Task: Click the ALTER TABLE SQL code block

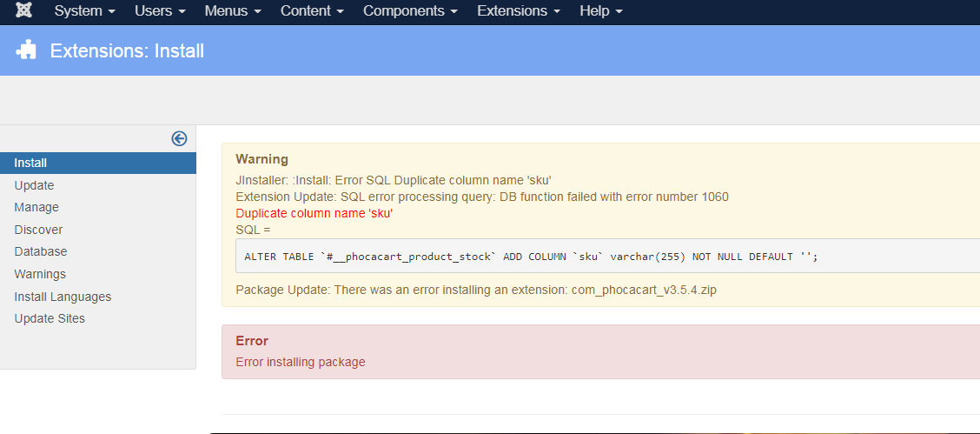Action: tap(607, 257)
